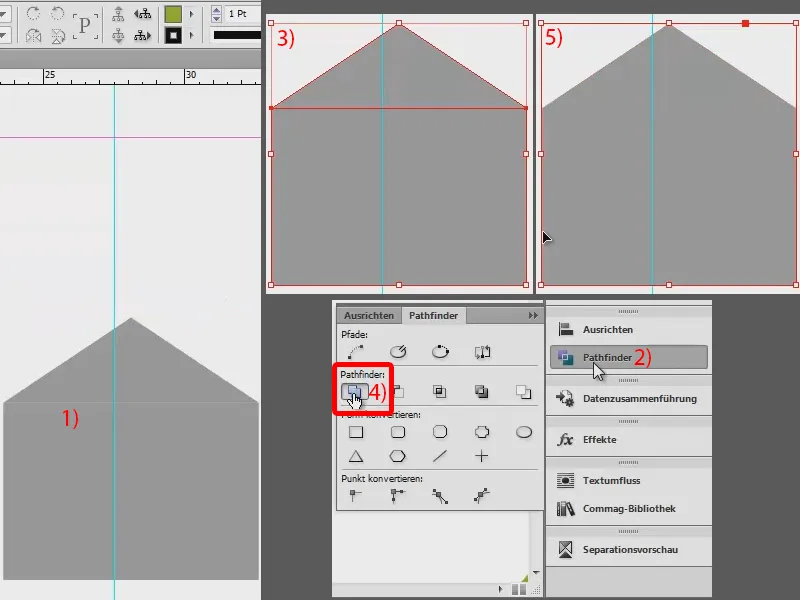
Task: Open Ausrichten in the side dock
Action: click(x=629, y=330)
